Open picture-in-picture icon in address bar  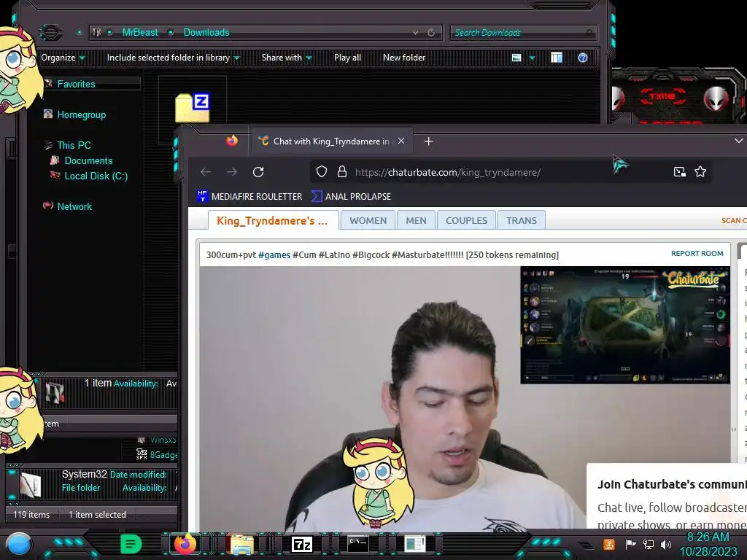pos(680,171)
